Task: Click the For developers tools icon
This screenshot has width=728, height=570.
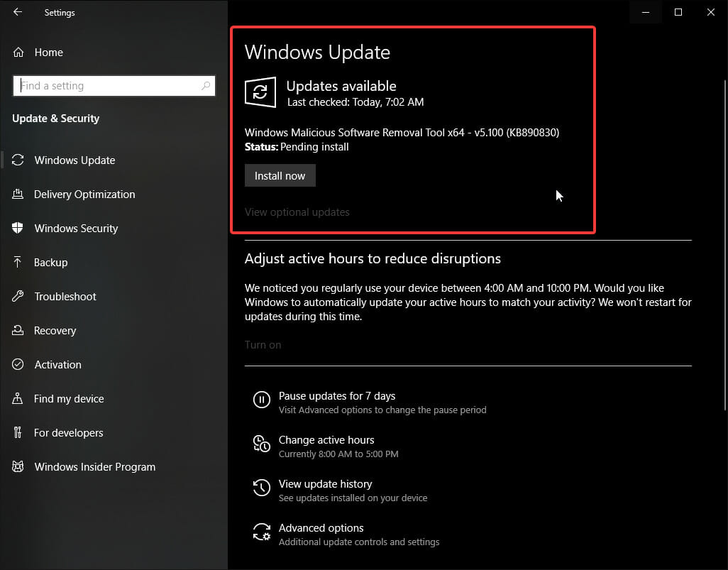Action: tap(18, 432)
